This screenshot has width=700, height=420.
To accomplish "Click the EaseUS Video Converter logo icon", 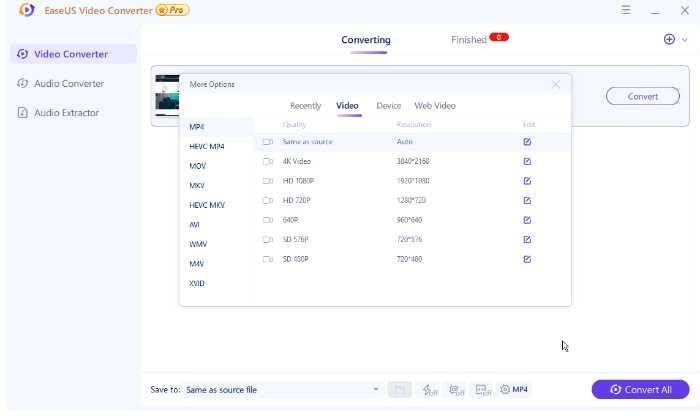I will pos(27,10).
